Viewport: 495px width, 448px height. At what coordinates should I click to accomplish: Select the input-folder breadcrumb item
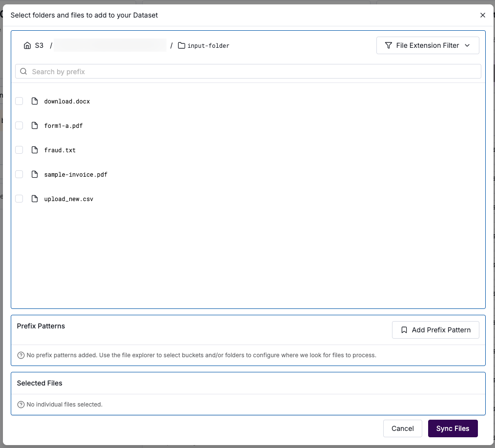pyautogui.click(x=208, y=46)
